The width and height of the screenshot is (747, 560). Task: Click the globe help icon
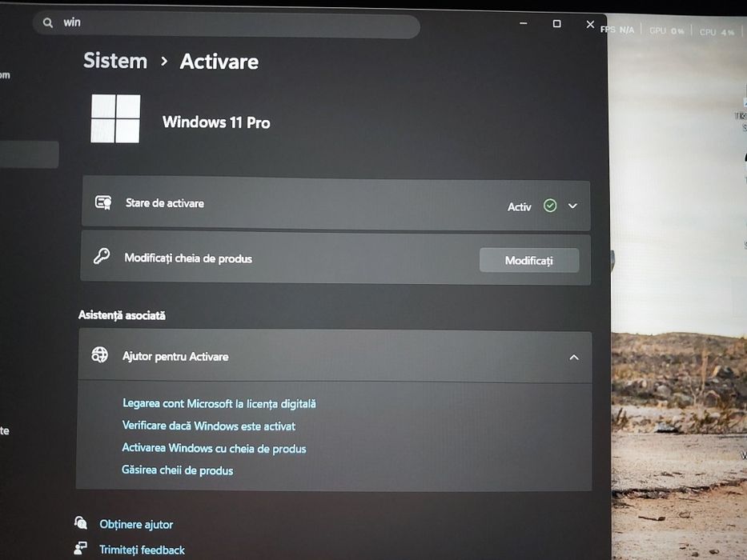point(99,354)
